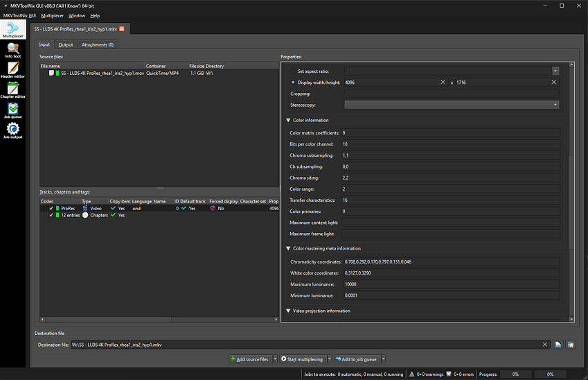This screenshot has height=380, width=588.
Task: Open the Window menu
Action: [x=77, y=15]
